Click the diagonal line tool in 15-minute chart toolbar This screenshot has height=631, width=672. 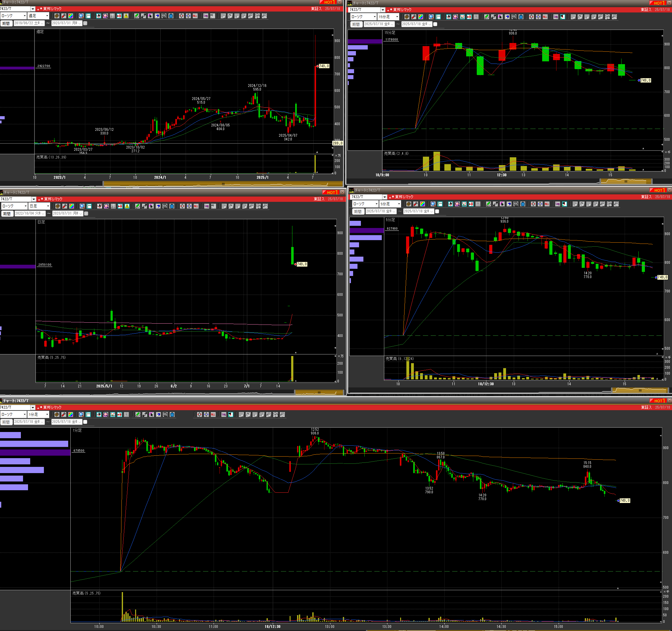494,17
